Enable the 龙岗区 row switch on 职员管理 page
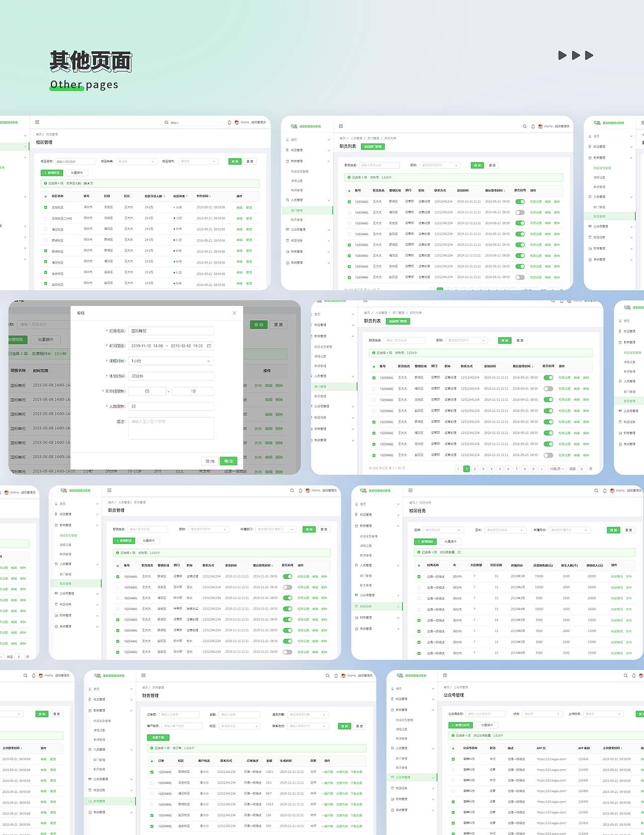Image resolution: width=644 pixels, height=835 pixels. coord(288,587)
